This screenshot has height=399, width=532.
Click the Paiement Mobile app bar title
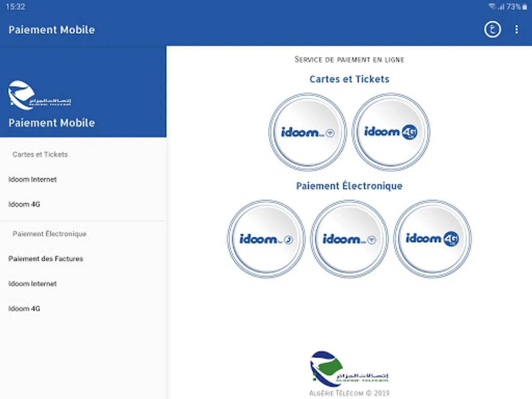pos(51,30)
